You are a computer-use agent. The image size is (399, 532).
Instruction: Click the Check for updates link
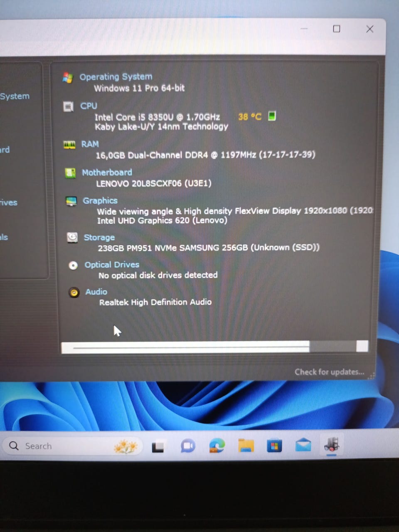(330, 372)
